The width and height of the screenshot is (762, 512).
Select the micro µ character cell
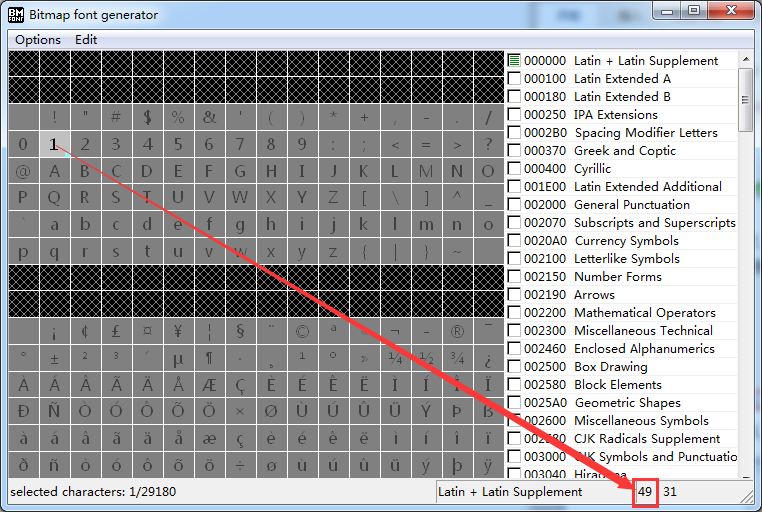click(178, 358)
